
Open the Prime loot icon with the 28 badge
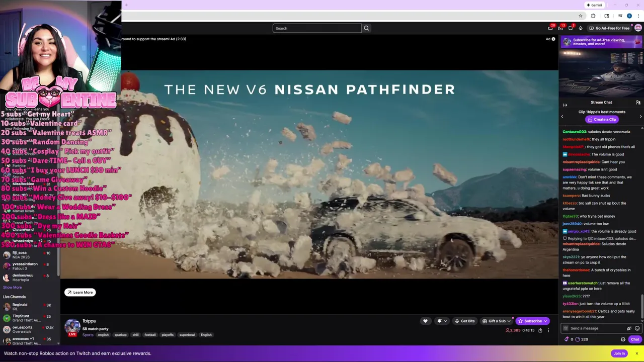tap(551, 28)
